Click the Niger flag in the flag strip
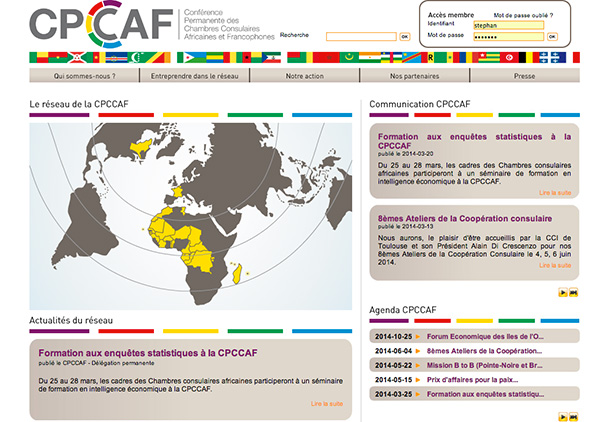Viewport: 600px width, 422px height. 370,57
